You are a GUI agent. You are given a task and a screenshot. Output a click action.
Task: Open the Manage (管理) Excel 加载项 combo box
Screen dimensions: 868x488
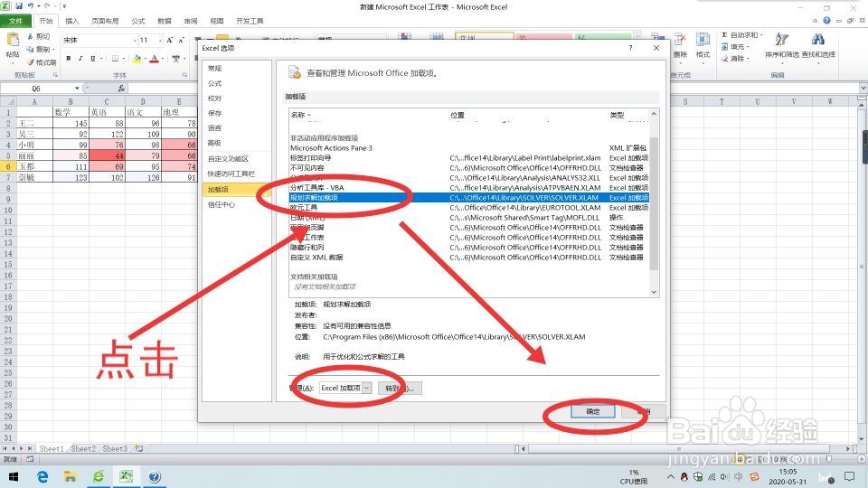coord(344,388)
